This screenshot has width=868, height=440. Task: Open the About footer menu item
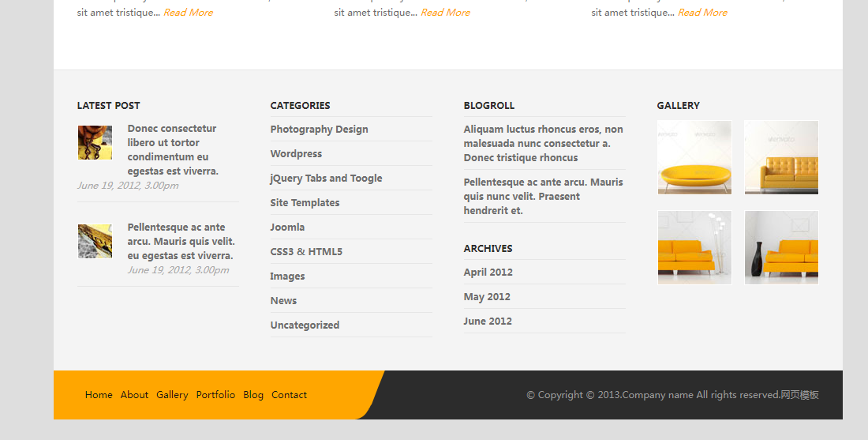pos(134,395)
